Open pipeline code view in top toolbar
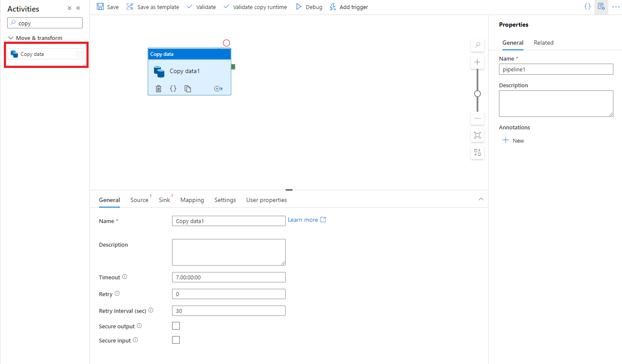Screen dimensions: 622x364 tap(587, 6)
